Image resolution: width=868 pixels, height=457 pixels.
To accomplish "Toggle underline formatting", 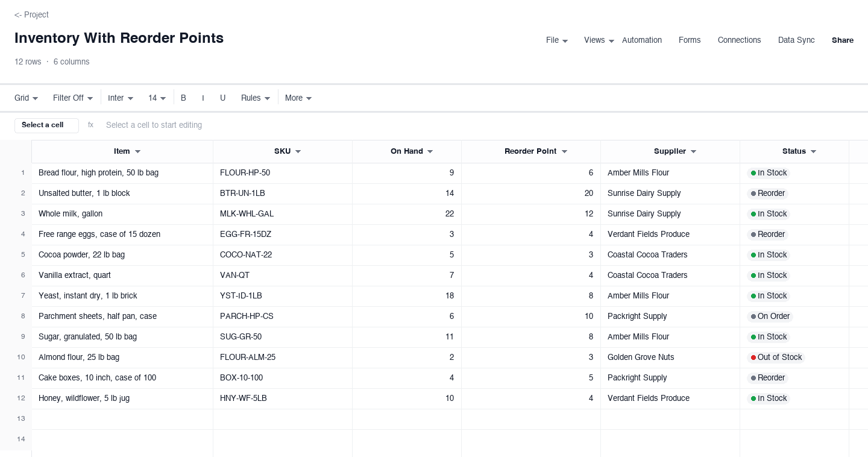I will click(222, 98).
